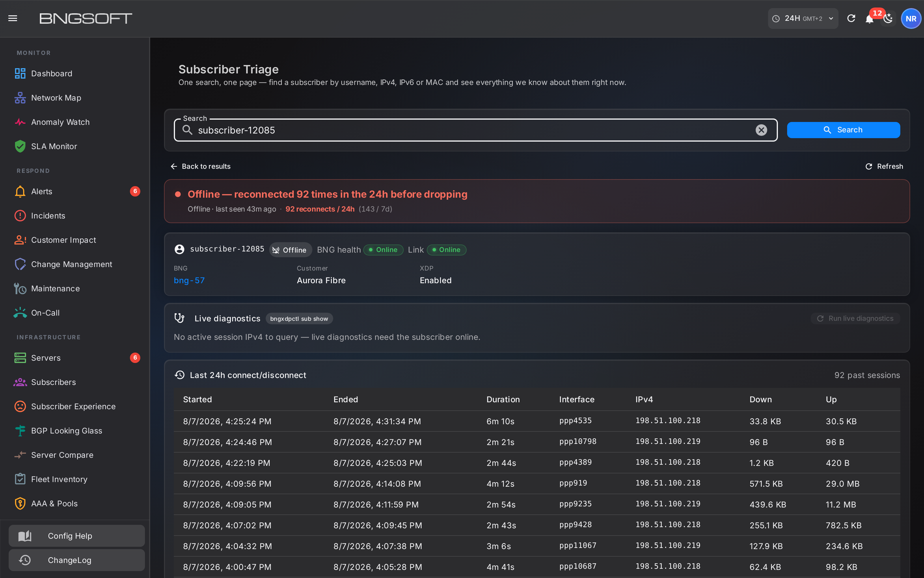Open Servers in the sidebar

tap(75, 358)
